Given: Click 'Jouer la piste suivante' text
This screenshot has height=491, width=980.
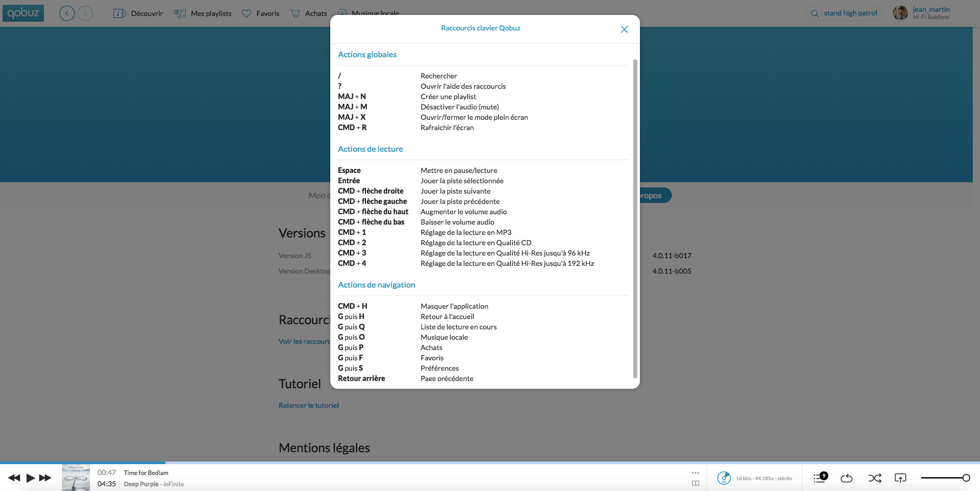Looking at the screenshot, I should click(456, 191).
